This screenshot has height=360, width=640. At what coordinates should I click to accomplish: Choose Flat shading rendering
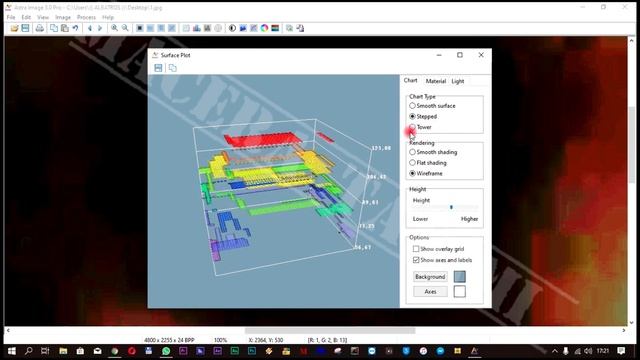(x=428, y=162)
